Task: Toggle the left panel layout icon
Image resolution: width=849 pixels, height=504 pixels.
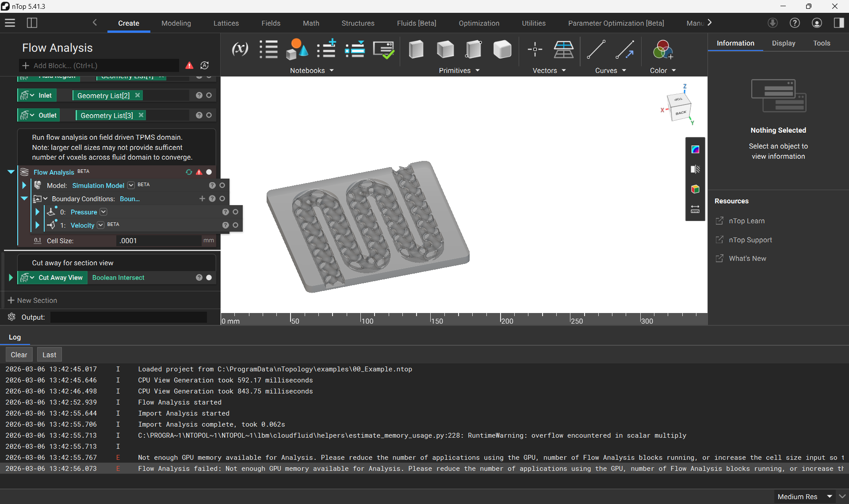Action: coord(32,23)
